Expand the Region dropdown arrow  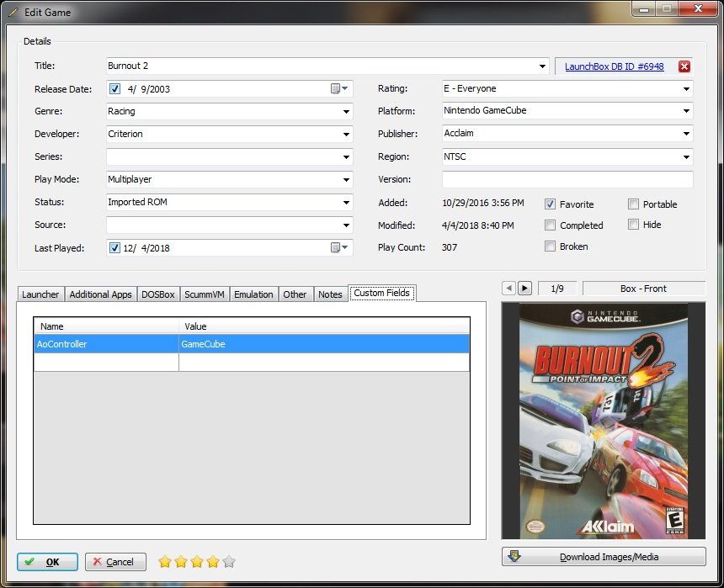coord(686,157)
